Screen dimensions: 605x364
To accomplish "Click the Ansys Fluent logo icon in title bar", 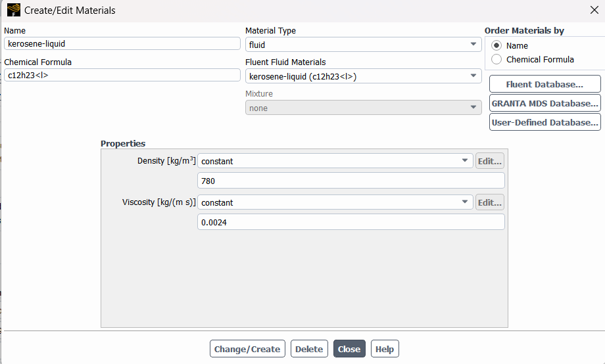I will [14, 10].
